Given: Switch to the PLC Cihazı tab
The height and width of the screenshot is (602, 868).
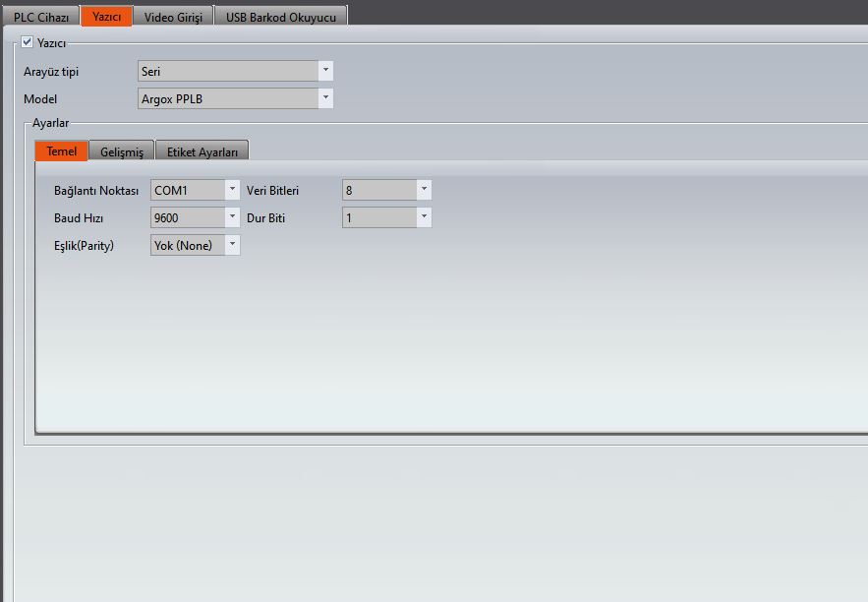Looking at the screenshot, I should click(x=40, y=18).
